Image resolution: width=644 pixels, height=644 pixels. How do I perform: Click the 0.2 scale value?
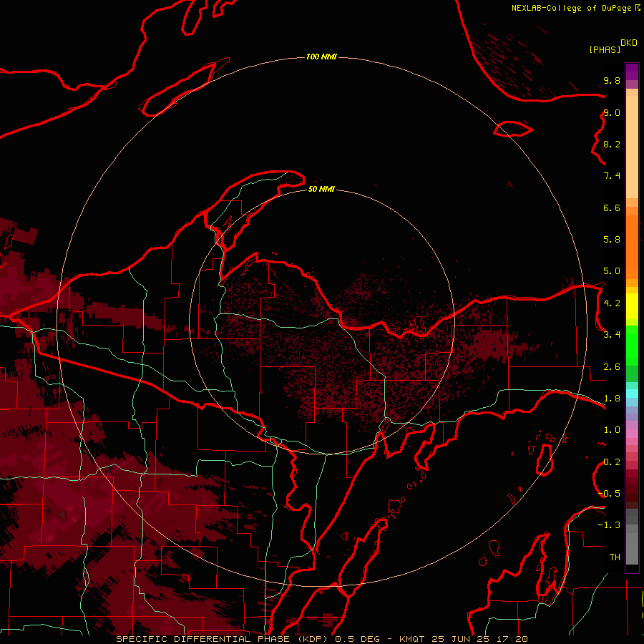coord(612,462)
